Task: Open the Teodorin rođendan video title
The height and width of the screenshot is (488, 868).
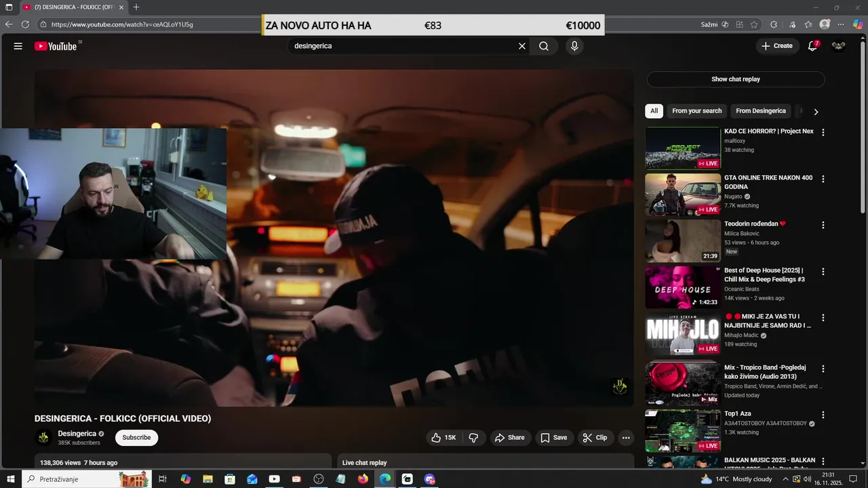Action: click(x=755, y=224)
